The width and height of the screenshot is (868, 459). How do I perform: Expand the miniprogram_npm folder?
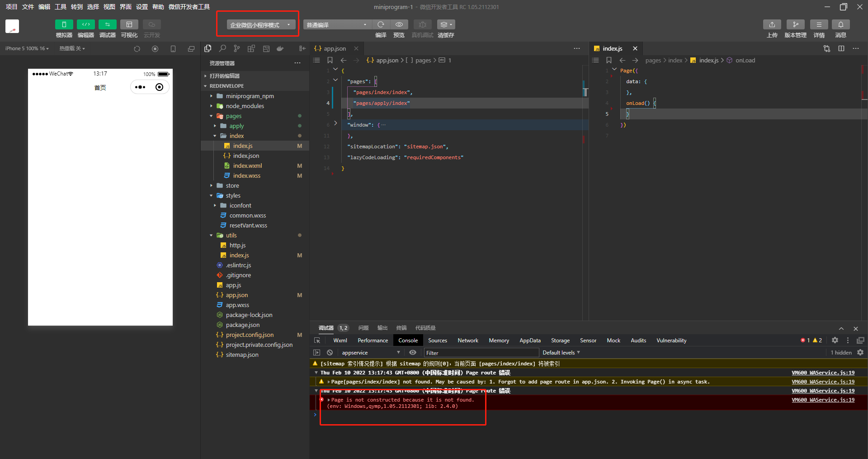pyautogui.click(x=255, y=96)
